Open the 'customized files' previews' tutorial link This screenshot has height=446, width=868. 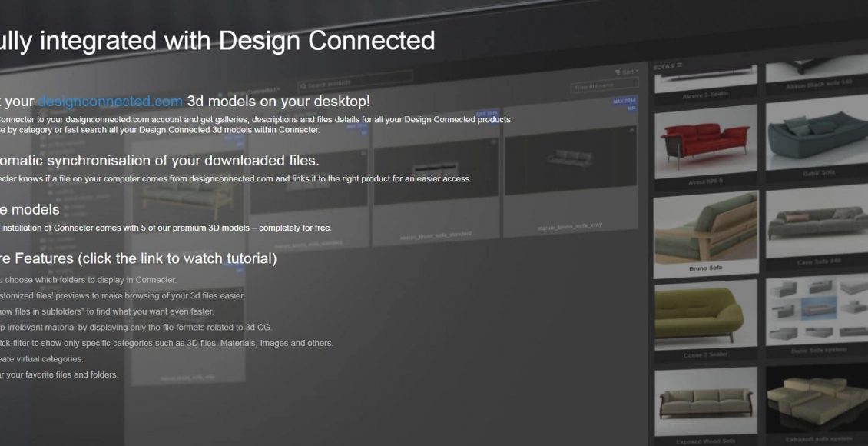click(123, 296)
